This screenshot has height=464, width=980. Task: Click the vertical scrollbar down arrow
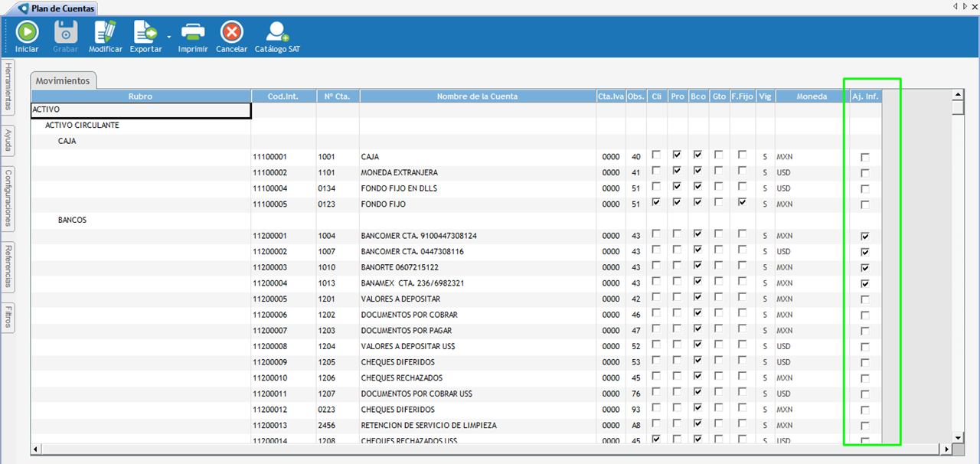[956, 437]
